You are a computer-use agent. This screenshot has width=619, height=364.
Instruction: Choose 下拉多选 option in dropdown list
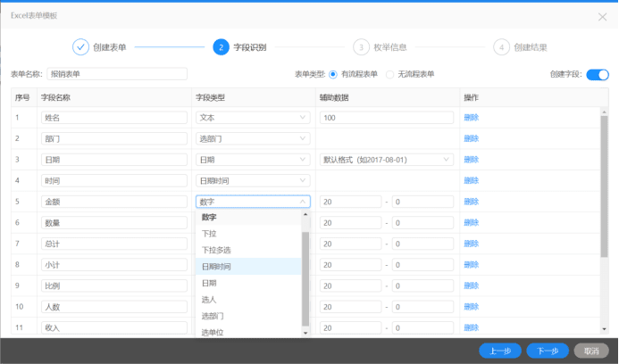248,250
